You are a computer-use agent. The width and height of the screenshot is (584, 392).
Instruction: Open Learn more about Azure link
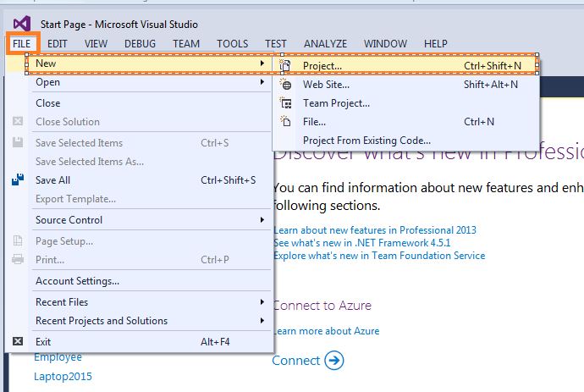click(x=326, y=331)
